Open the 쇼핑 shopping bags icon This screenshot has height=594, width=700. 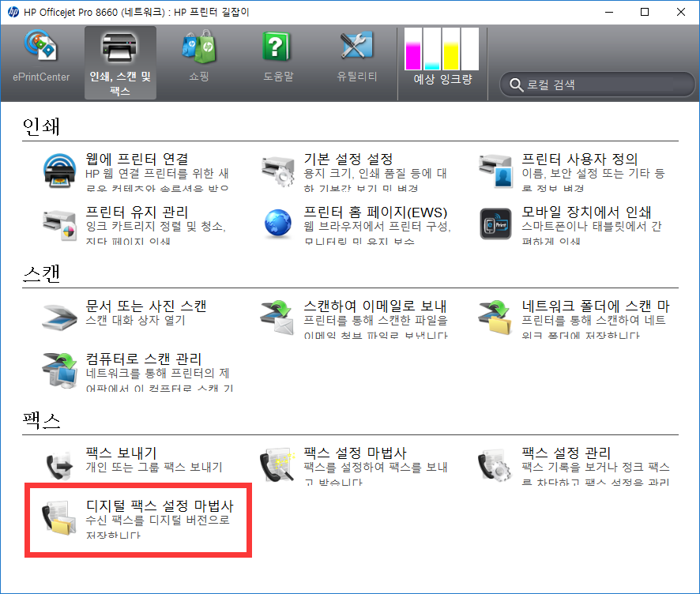199,46
